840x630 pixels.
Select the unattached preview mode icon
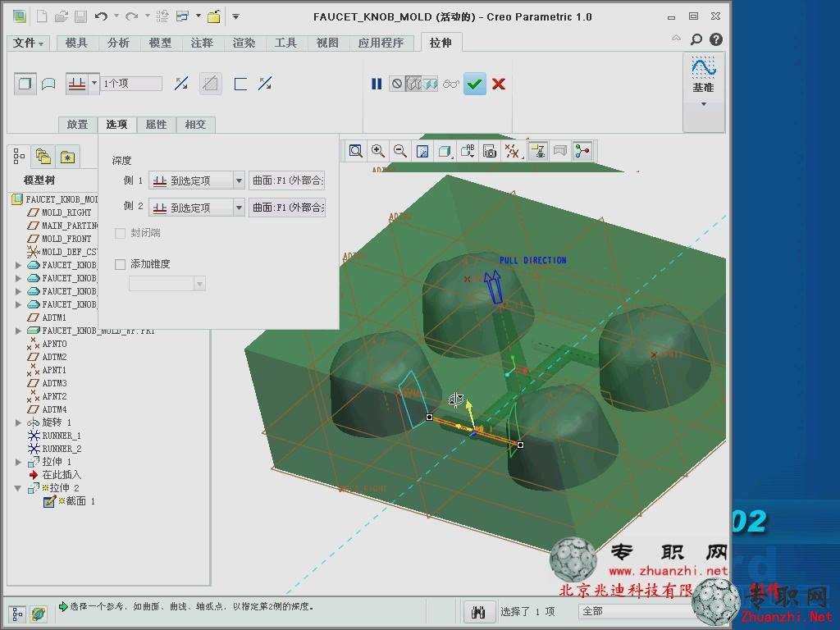413,84
